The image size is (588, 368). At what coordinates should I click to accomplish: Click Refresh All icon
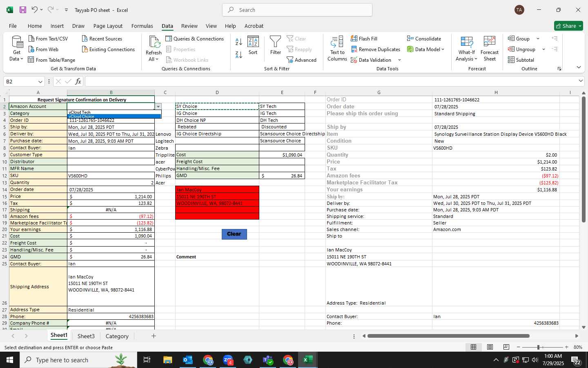click(154, 48)
